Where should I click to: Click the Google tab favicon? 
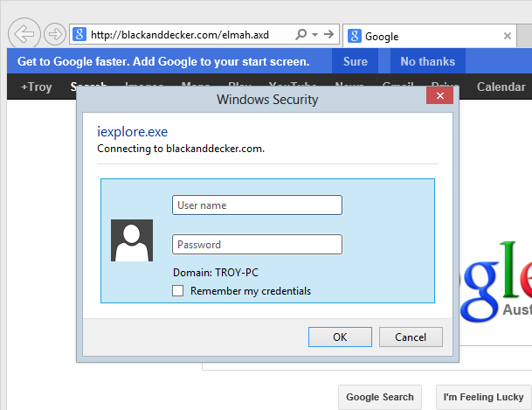(x=355, y=36)
